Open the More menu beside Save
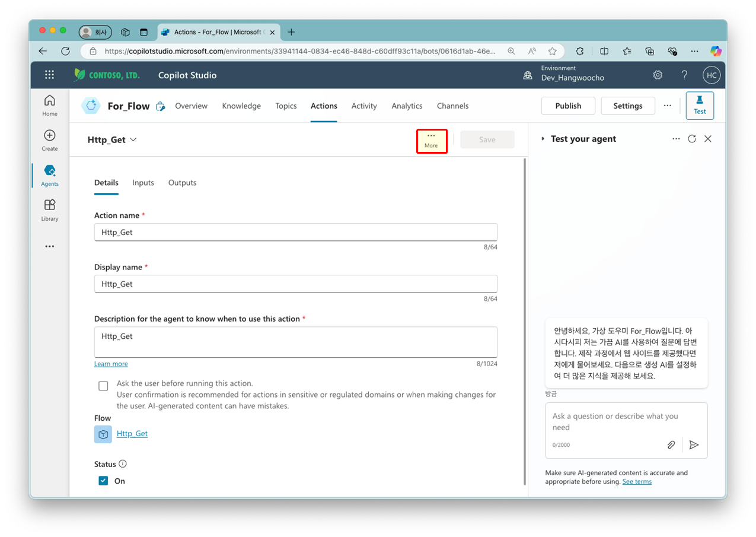Viewport: 756px width, 537px height. [431, 140]
